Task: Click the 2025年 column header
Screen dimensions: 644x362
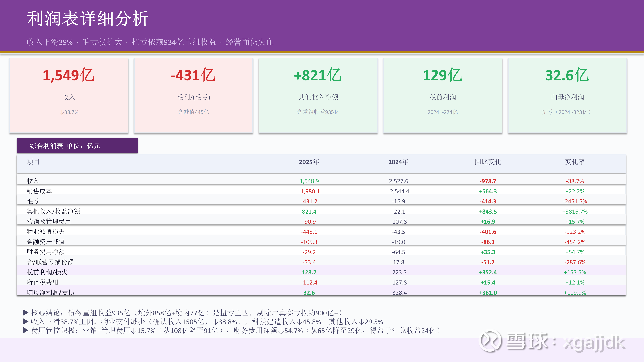Action: (x=309, y=162)
